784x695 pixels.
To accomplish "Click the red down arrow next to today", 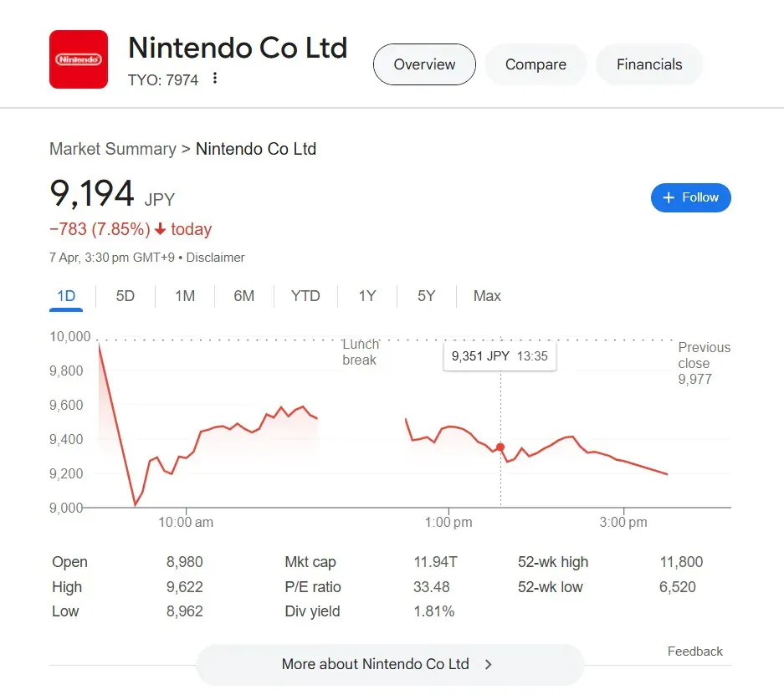I will tap(160, 229).
